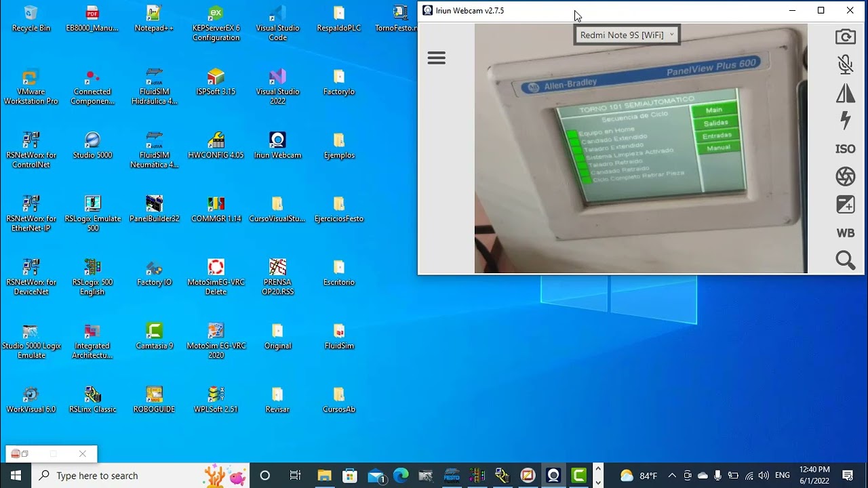Select the Studio 5000 shortcut
This screenshot has height=488, width=868.
pyautogui.click(x=92, y=146)
